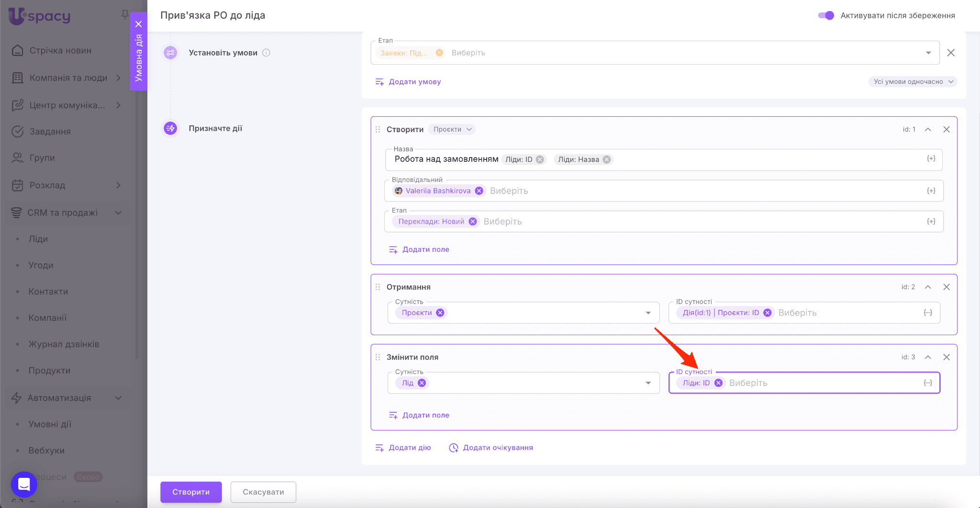This screenshot has width=980, height=508.
Task: Click the info icon next to 'Установіть умови'
Action: (267, 53)
